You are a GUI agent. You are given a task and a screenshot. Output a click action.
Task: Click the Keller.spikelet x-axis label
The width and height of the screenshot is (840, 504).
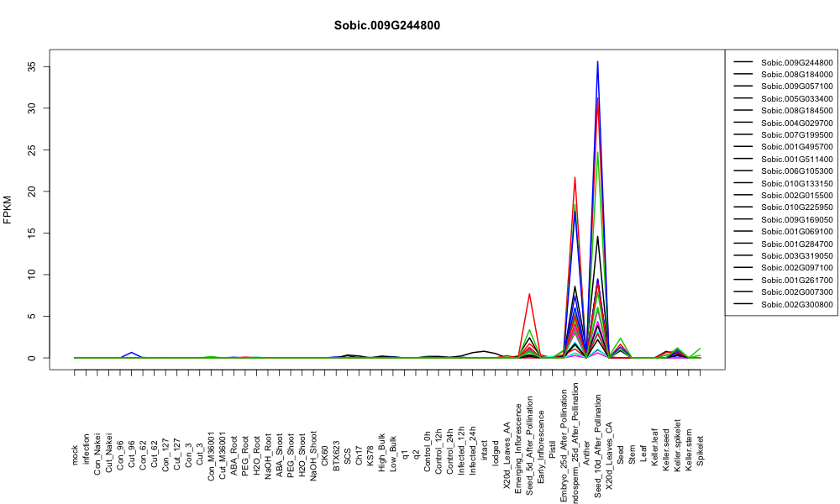(678, 445)
